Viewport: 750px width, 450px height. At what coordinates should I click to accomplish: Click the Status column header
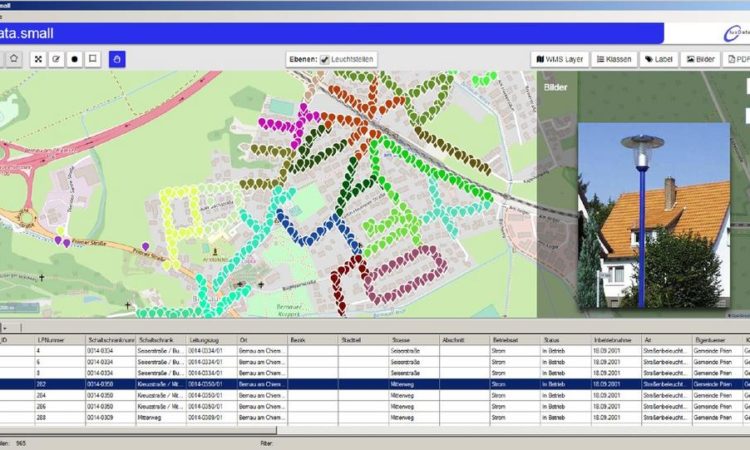coord(566,340)
